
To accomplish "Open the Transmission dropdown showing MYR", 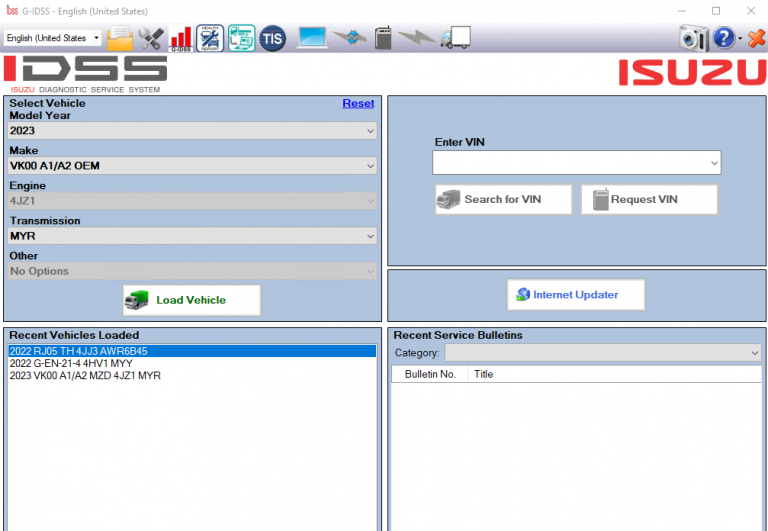I will [x=192, y=236].
